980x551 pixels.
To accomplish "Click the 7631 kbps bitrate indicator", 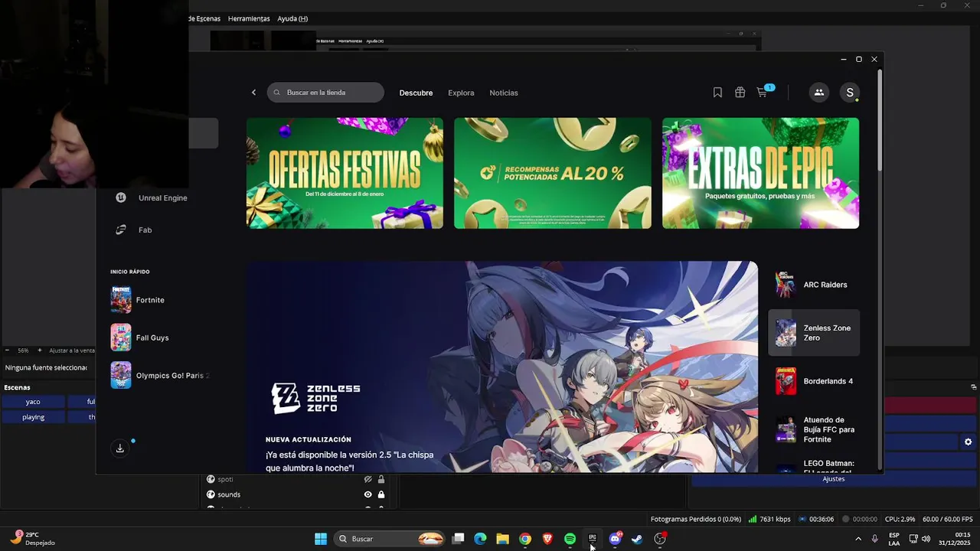I will pos(769,519).
